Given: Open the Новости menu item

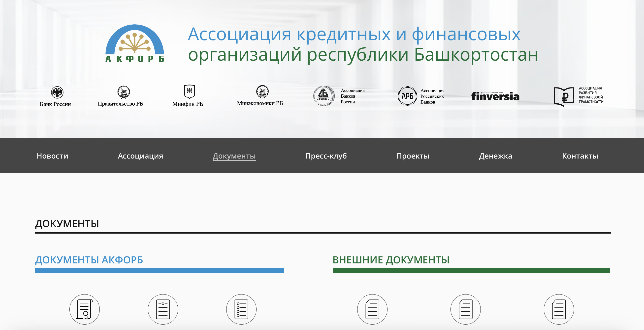Looking at the screenshot, I should point(52,156).
